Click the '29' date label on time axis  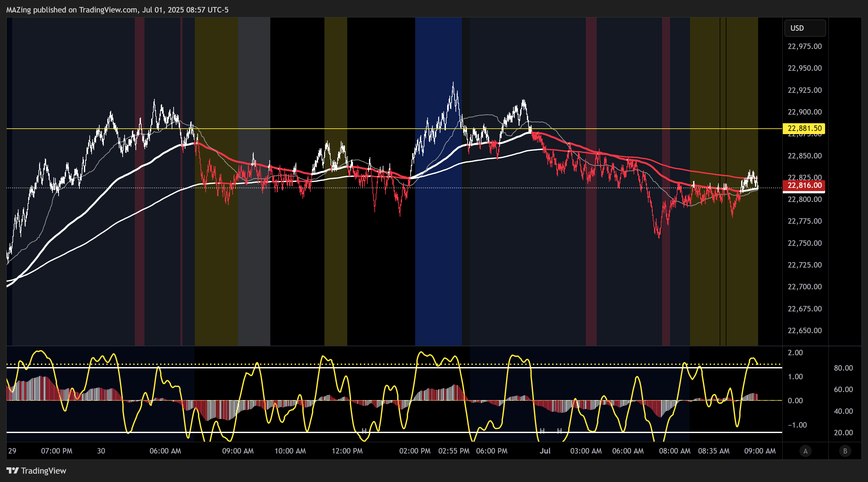12,451
